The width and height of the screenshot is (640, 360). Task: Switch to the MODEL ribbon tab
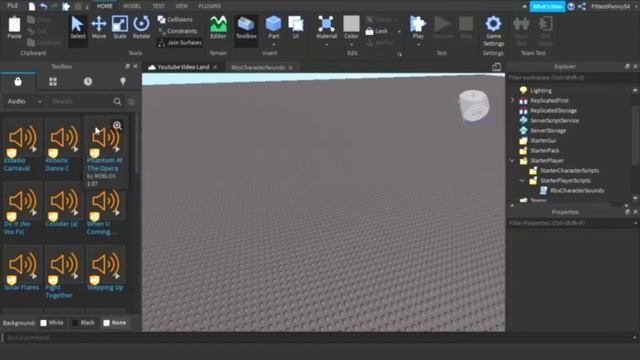coord(132,6)
